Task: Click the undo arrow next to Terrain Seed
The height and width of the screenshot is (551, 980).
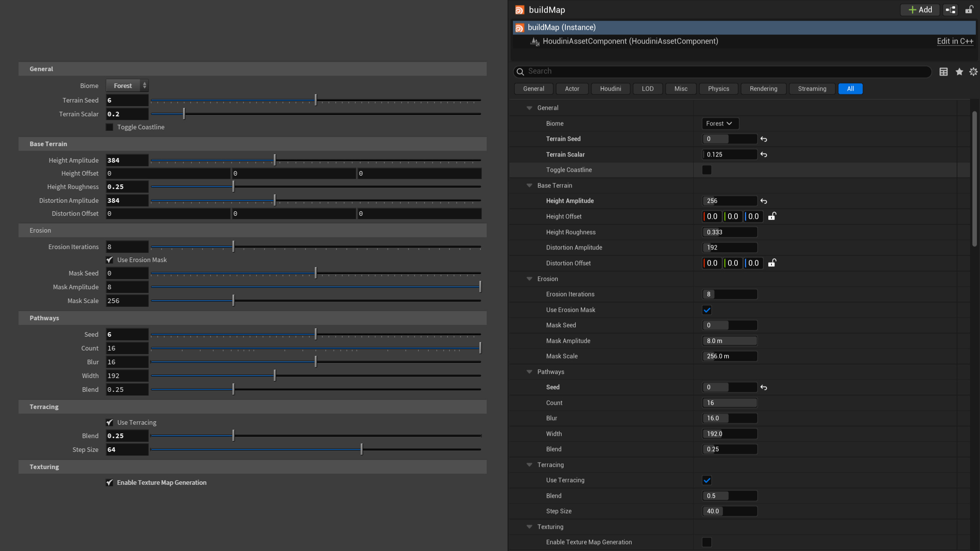Action: click(x=764, y=139)
